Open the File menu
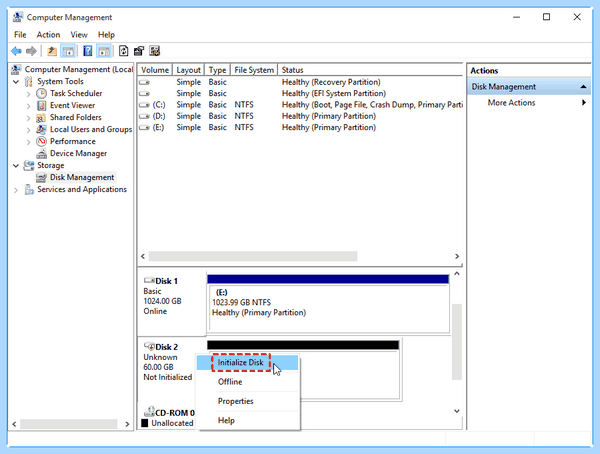 20,34
